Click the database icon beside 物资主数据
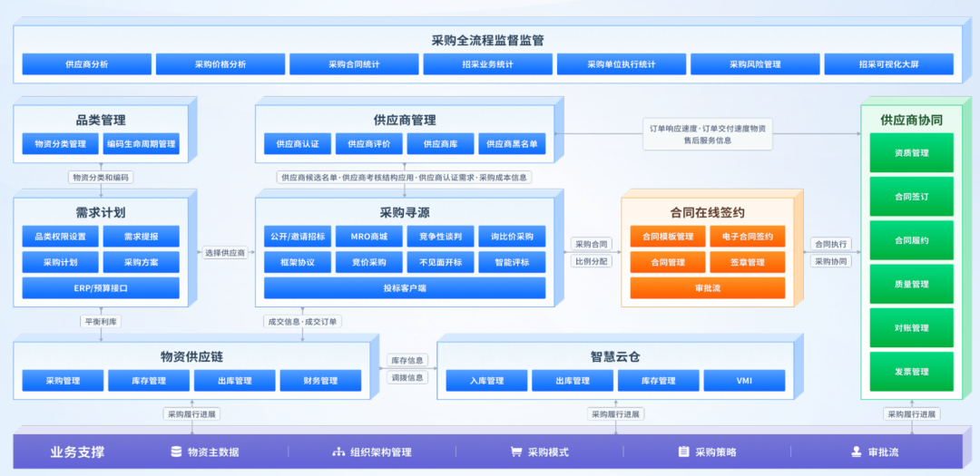980x476 pixels. tap(176, 452)
